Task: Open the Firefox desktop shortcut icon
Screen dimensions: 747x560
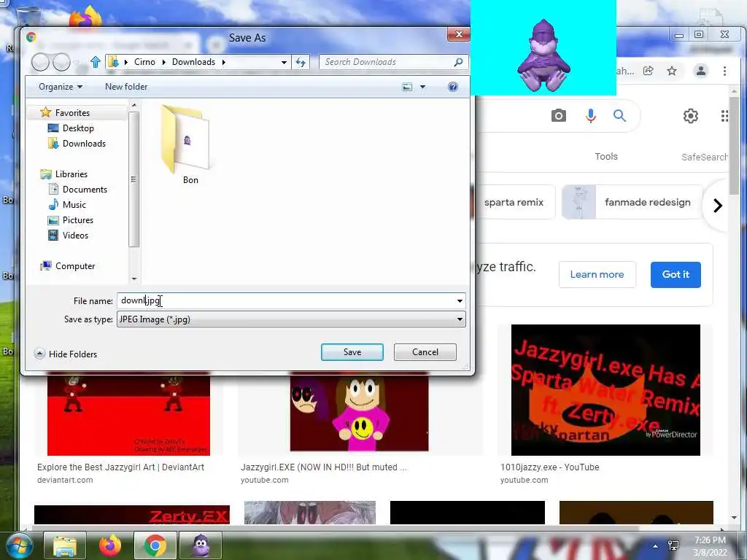Action: pyautogui.click(x=86, y=18)
